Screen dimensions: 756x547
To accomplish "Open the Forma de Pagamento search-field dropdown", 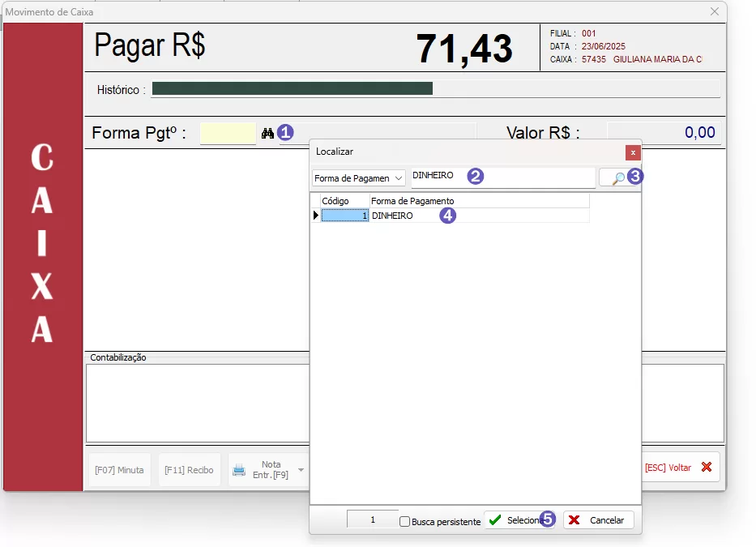I will tap(358, 178).
